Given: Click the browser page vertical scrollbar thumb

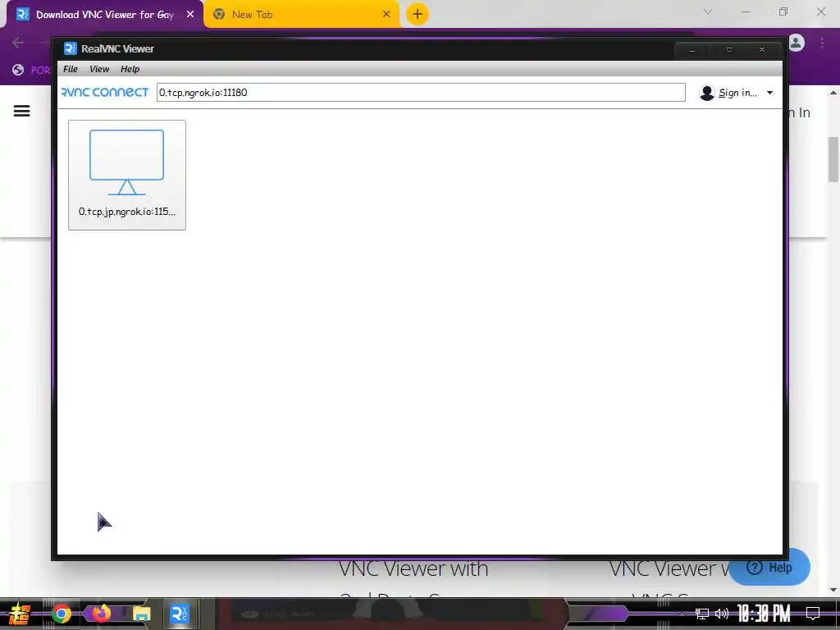Looking at the screenshot, I should (x=833, y=160).
